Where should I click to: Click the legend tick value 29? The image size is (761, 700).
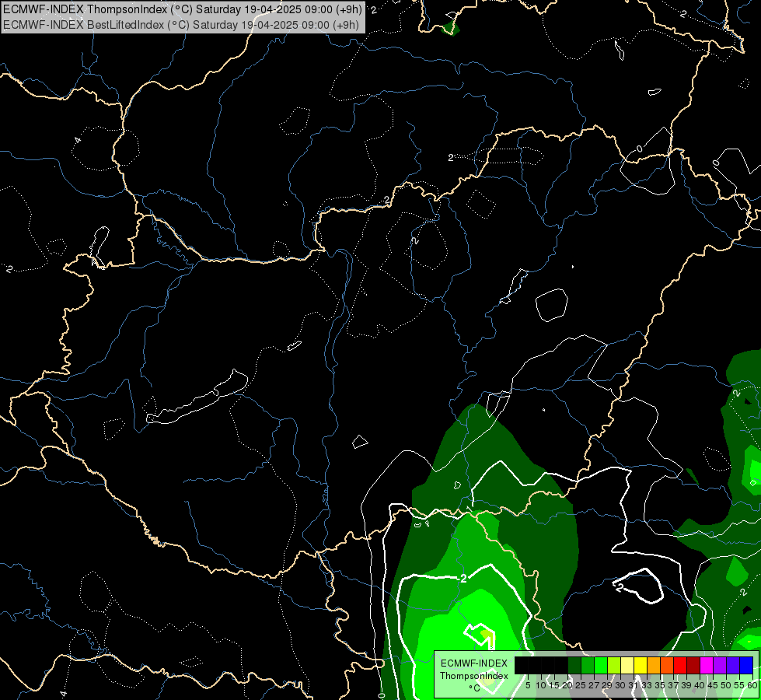(607, 685)
